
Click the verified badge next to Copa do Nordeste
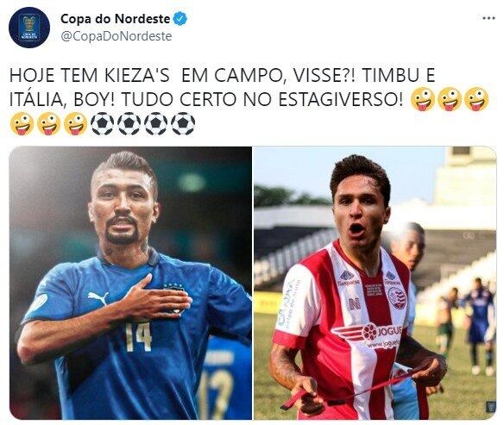180,19
